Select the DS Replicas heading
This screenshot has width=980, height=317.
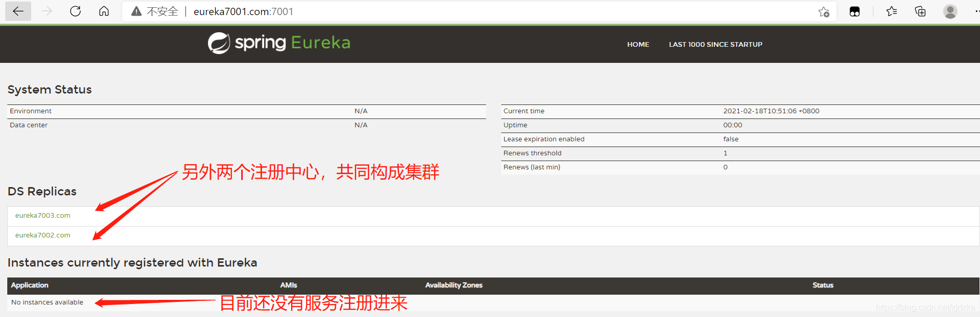pos(42,191)
